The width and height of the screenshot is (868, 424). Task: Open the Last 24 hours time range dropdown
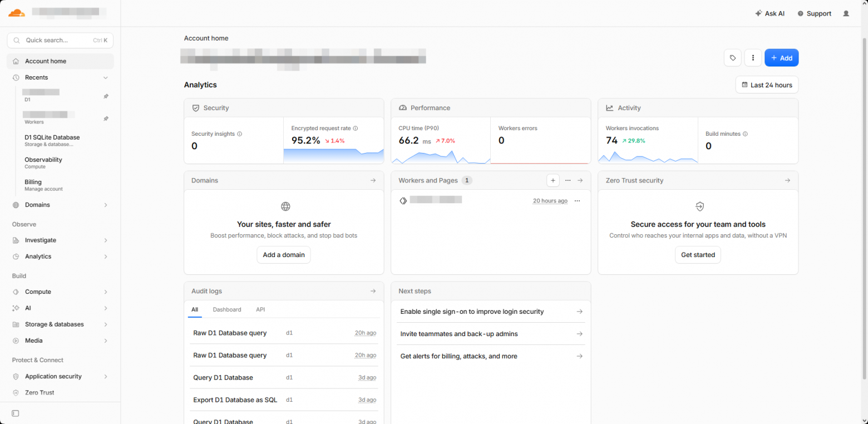(x=767, y=85)
